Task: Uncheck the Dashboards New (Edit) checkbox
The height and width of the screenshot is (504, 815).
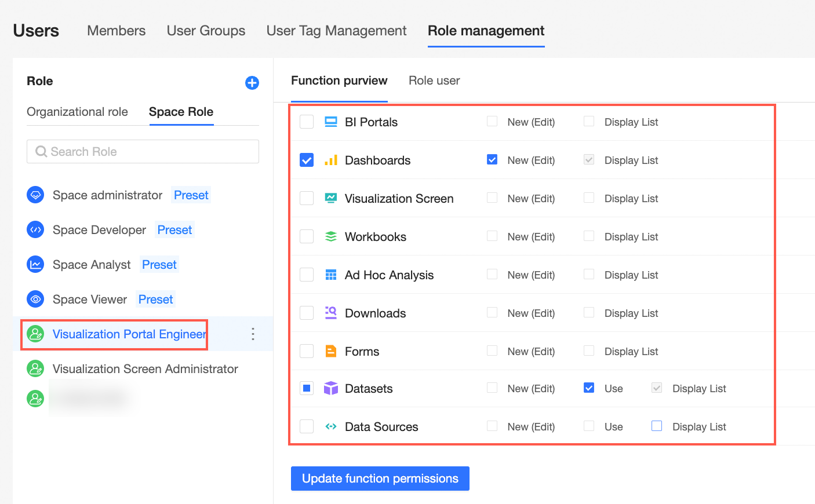Action: [492, 160]
